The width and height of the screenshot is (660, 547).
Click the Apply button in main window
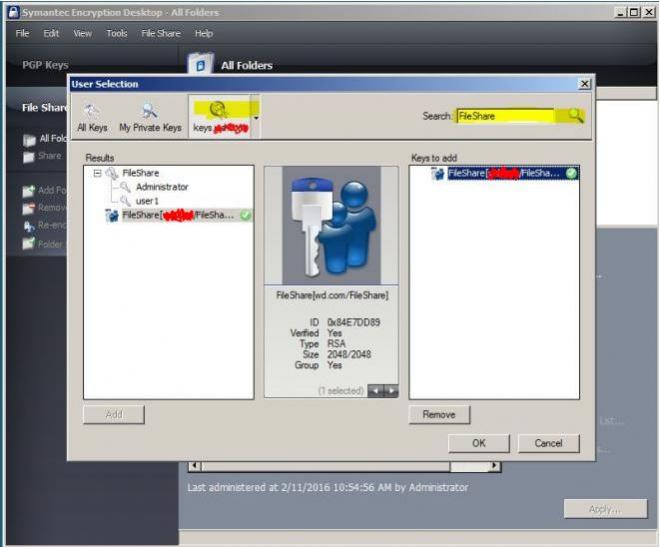pyautogui.click(x=605, y=509)
